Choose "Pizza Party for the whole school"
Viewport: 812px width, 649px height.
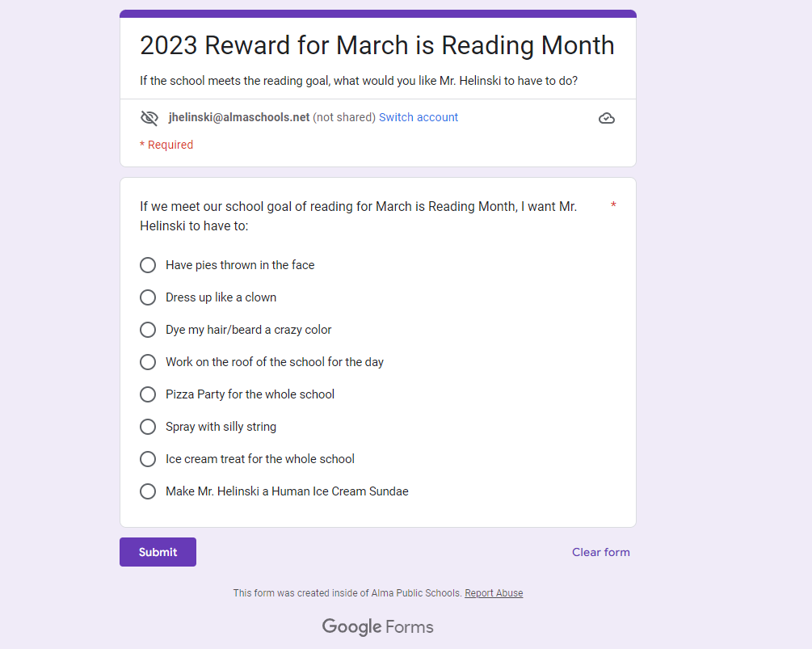pyautogui.click(x=148, y=394)
